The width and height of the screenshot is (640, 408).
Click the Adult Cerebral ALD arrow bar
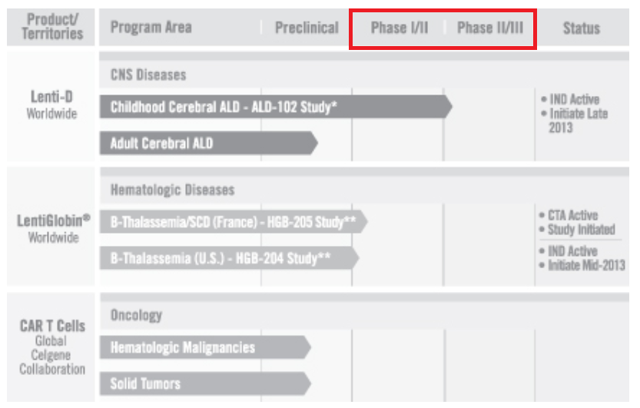[x=209, y=143]
